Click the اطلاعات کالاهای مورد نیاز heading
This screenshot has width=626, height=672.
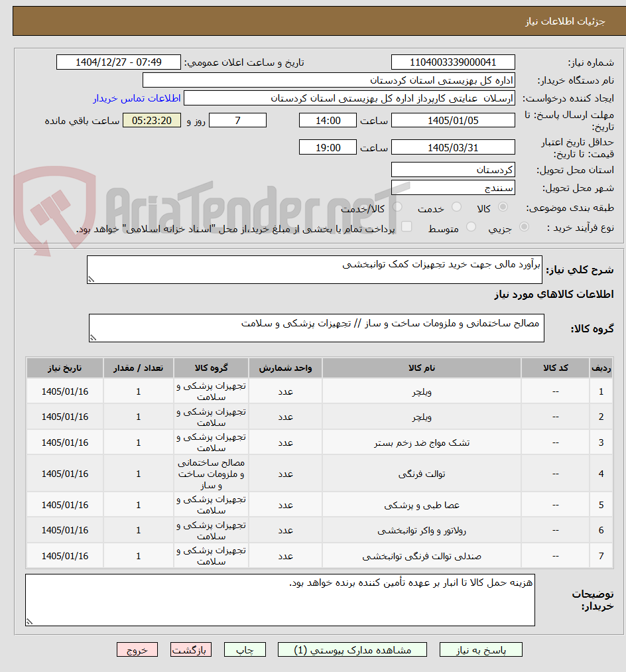click(554, 295)
